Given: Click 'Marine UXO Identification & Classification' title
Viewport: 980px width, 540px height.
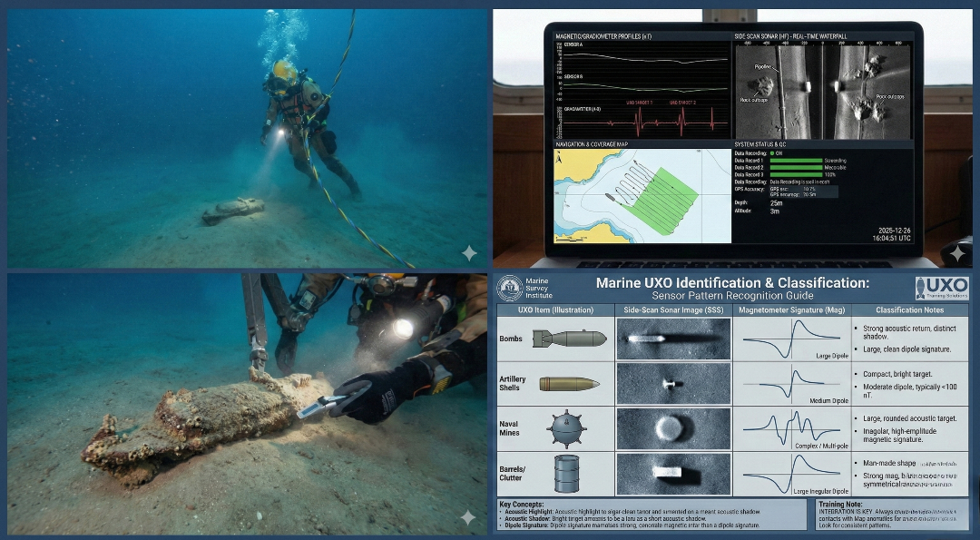Looking at the screenshot, I should coord(732,282).
